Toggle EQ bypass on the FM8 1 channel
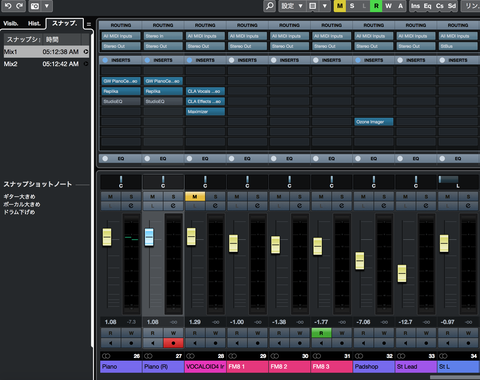 coord(232,159)
